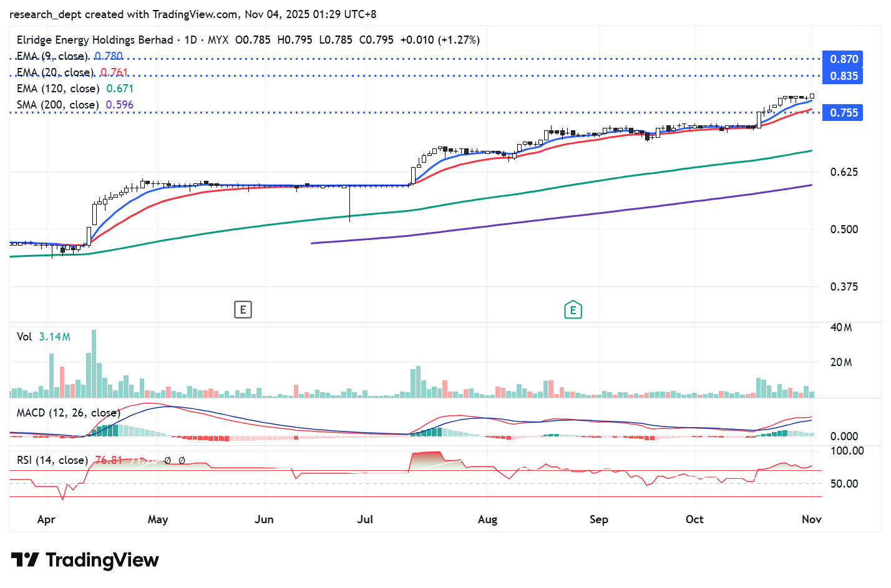The height and width of the screenshot is (588, 891).
Task: Click the Elridge Energy Holdings Berhad title
Action: [95, 40]
